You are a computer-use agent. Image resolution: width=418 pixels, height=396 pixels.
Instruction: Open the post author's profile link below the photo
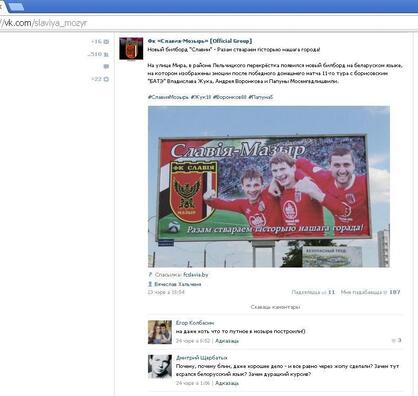point(178,284)
